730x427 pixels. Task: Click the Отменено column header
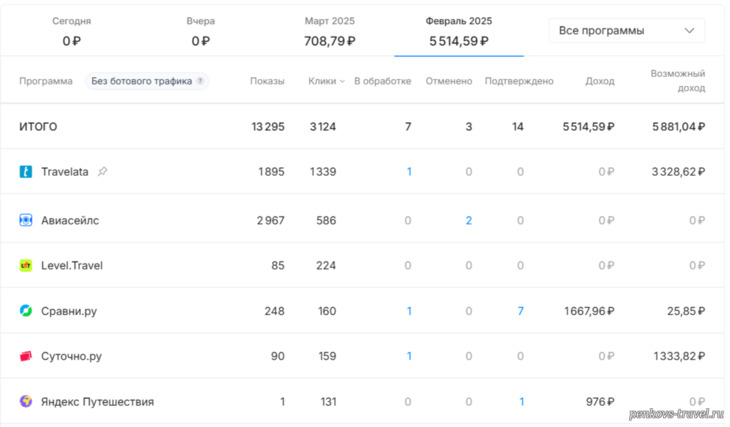pyautogui.click(x=449, y=81)
